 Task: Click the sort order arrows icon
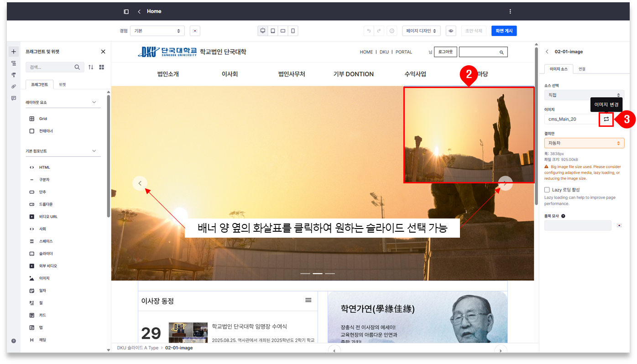[x=91, y=67]
